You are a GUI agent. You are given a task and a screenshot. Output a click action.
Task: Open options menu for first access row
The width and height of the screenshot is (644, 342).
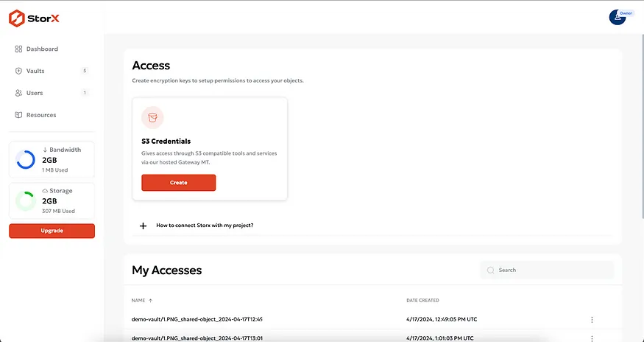point(592,319)
